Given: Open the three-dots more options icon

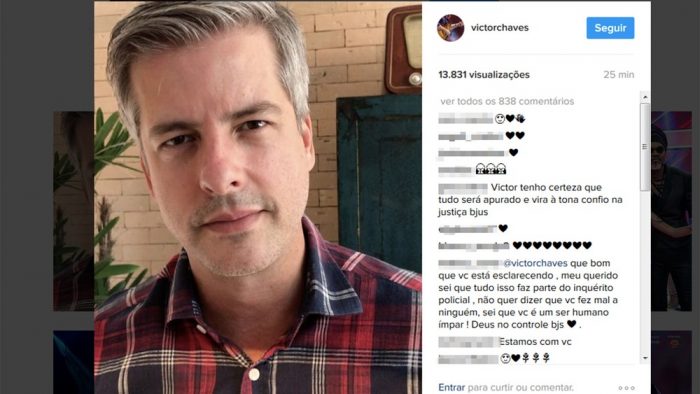Looking at the screenshot, I should [626, 388].
